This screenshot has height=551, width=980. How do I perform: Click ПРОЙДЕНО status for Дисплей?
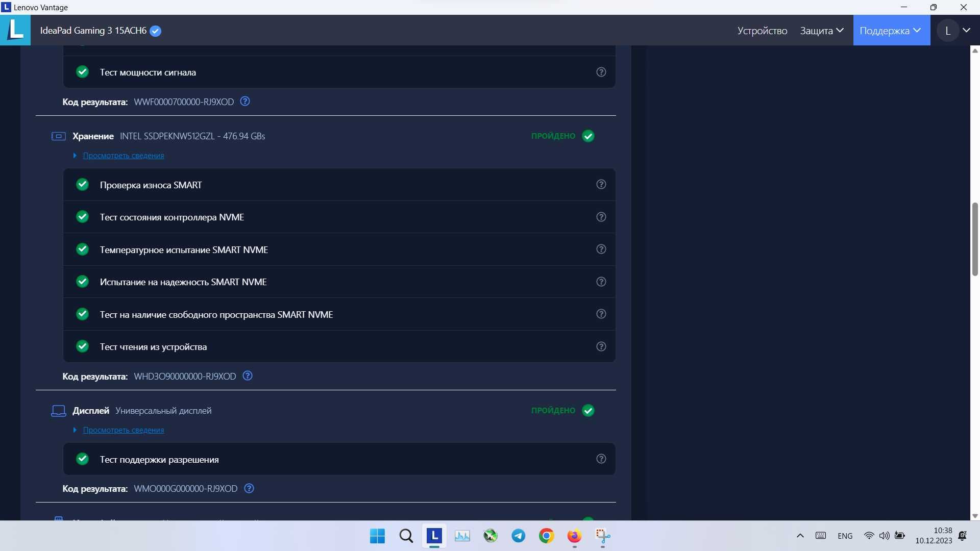coord(553,411)
